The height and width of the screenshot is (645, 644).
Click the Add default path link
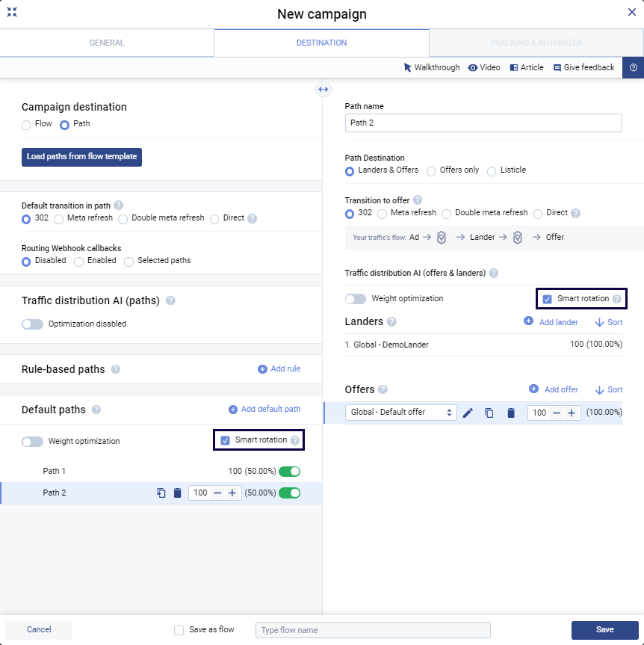click(x=264, y=409)
